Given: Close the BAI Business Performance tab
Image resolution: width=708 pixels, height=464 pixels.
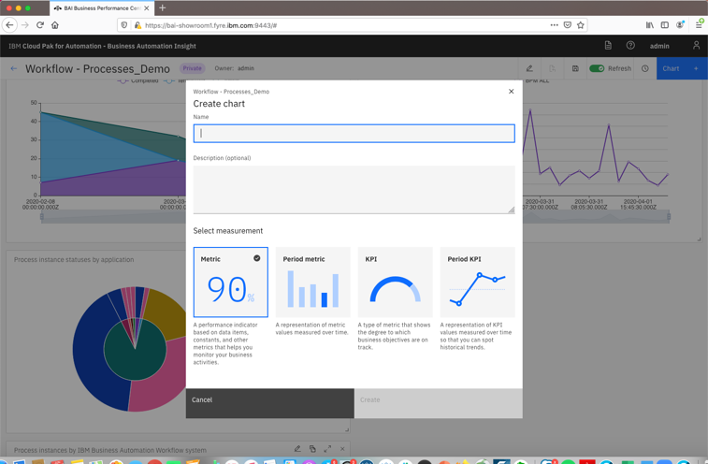Looking at the screenshot, I should (146, 8).
